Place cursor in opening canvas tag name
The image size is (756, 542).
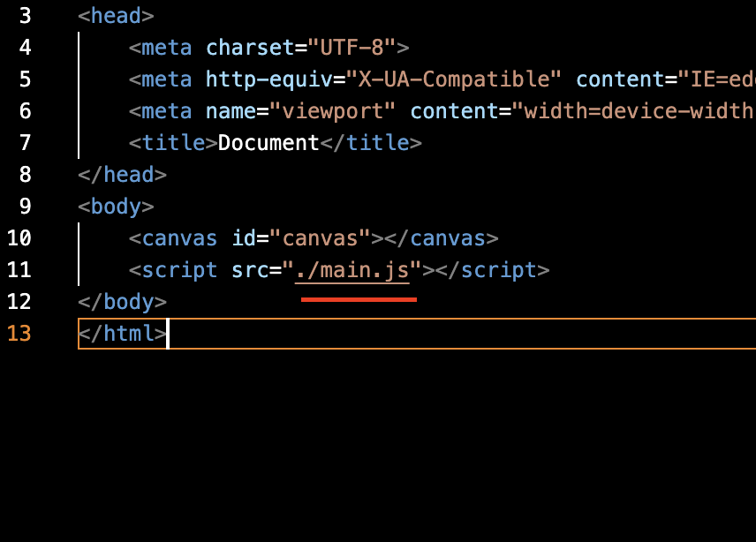coord(179,238)
